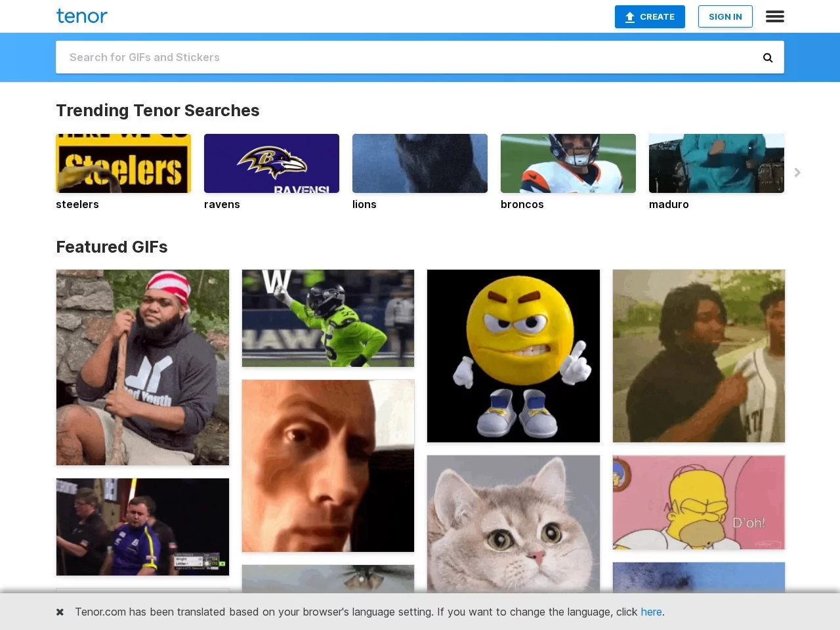This screenshot has height=630, width=840.
Task: Select the maduro trending thumbnail
Action: (717, 163)
